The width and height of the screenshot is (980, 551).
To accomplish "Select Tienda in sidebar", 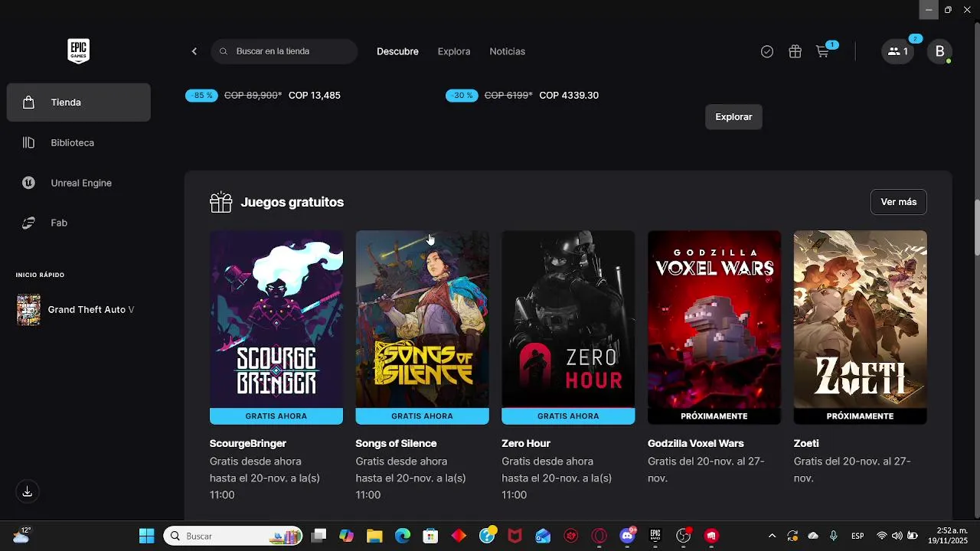I will 79,103.
